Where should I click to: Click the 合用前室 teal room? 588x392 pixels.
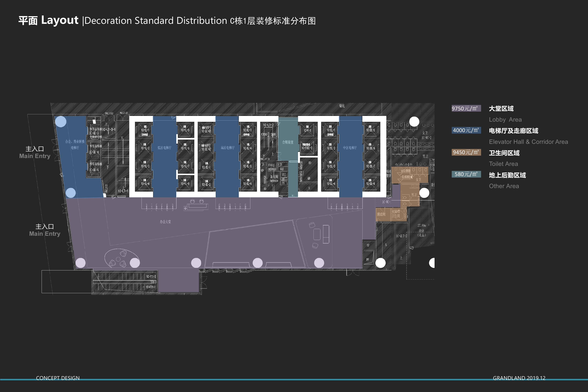[x=288, y=142]
